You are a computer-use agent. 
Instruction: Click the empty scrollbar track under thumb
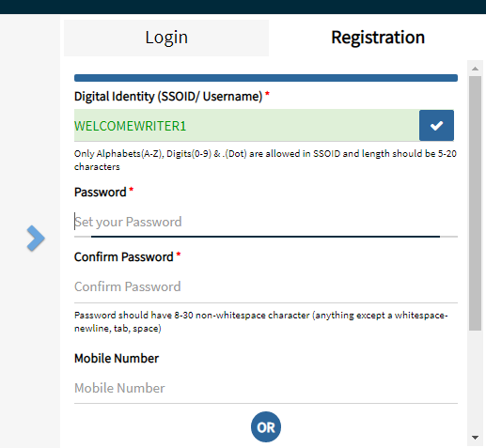[x=475, y=380]
